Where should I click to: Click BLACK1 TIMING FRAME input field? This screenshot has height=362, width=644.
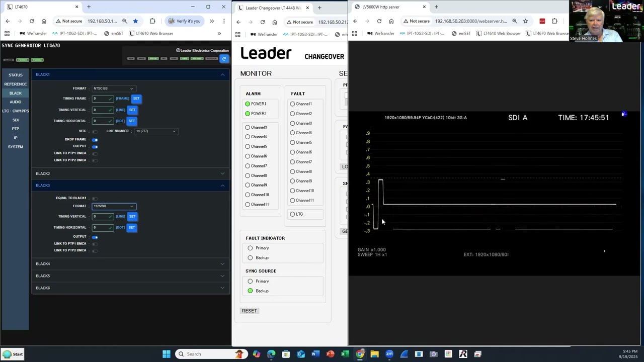pos(103,99)
